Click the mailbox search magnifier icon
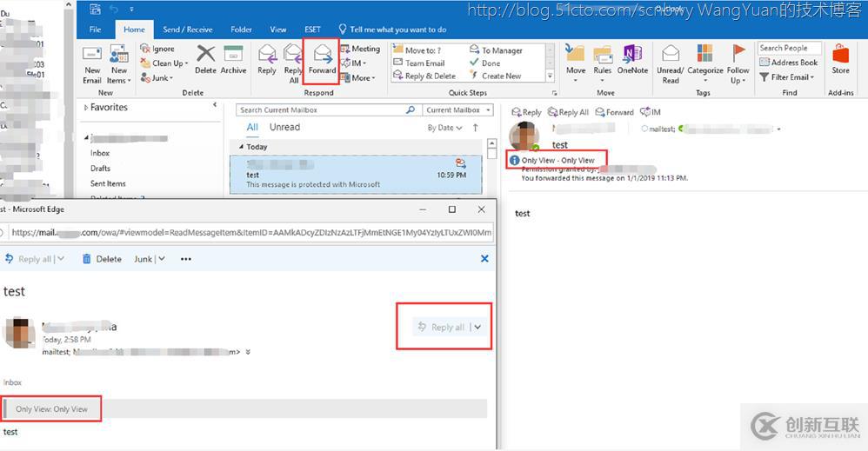This screenshot has height=451, width=868. tap(411, 110)
